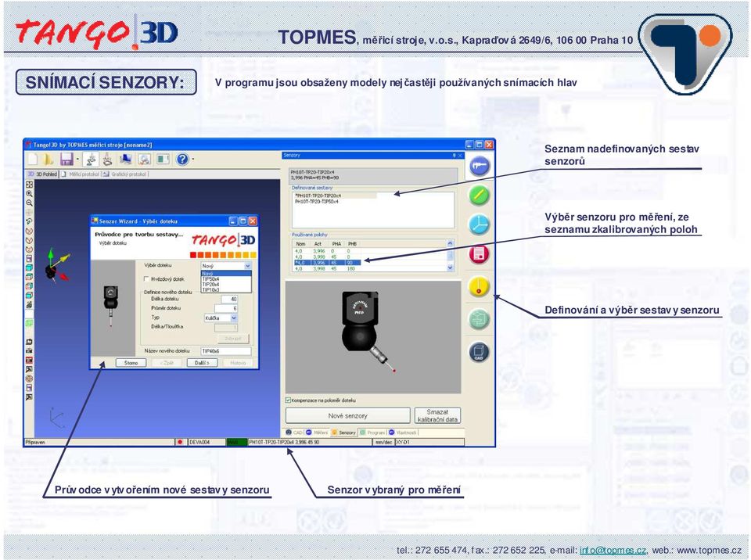The width and height of the screenshot is (751, 560).
Task: Open the info@topmes.cz email link
Action: click(x=613, y=550)
